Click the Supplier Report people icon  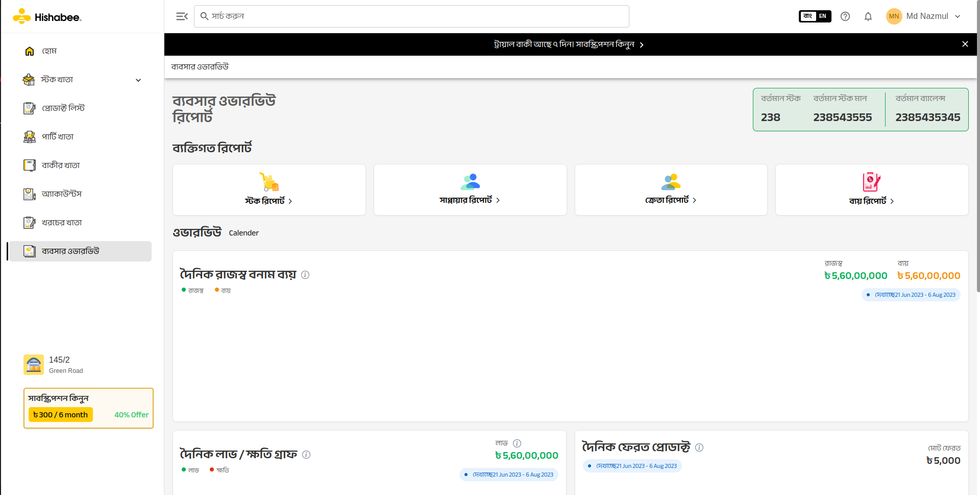[x=470, y=182]
